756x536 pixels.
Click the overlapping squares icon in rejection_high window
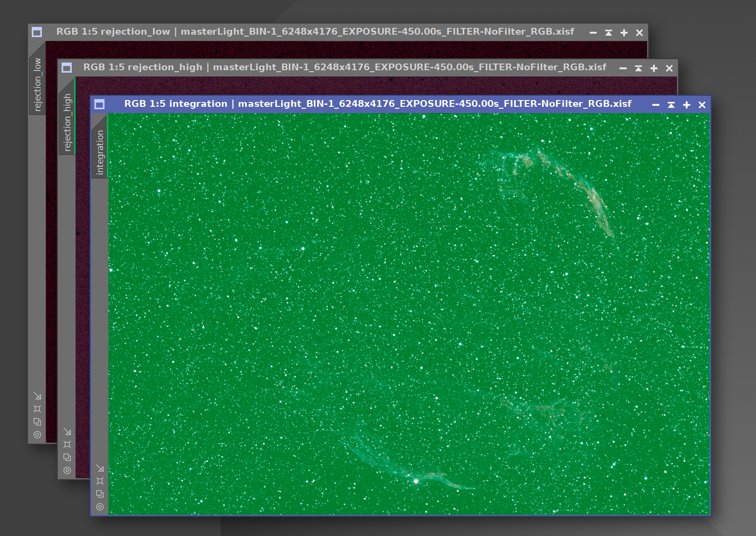(x=67, y=458)
